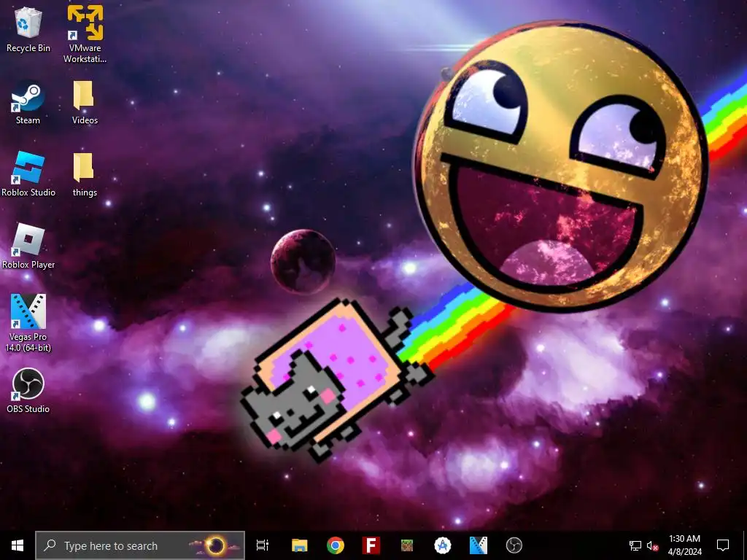Launch Minecraft from the taskbar
747x560 pixels.
(407, 545)
